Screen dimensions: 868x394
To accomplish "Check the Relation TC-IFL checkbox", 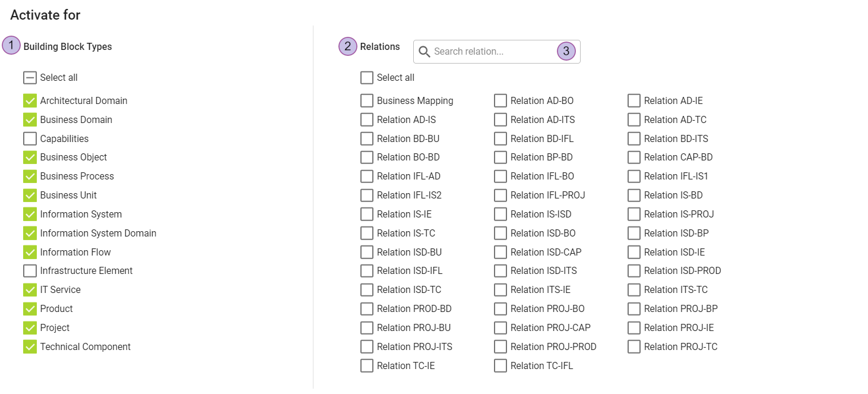I will click(500, 366).
